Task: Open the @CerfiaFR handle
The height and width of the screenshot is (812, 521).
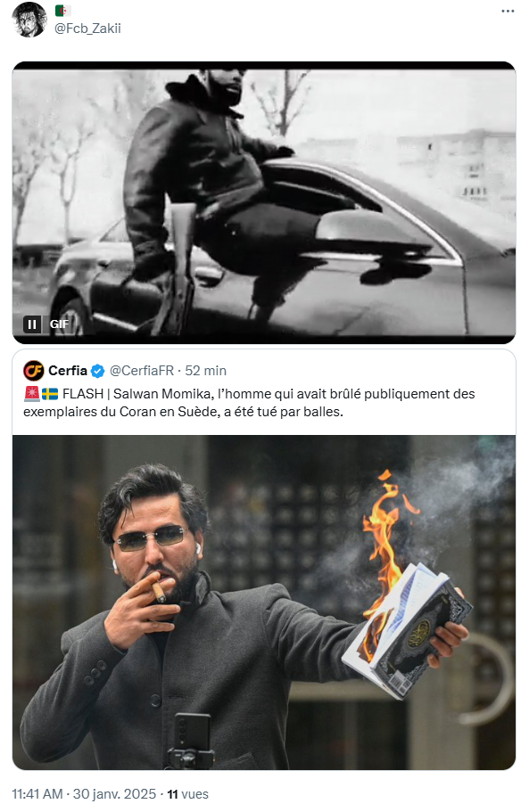Action: [x=142, y=371]
